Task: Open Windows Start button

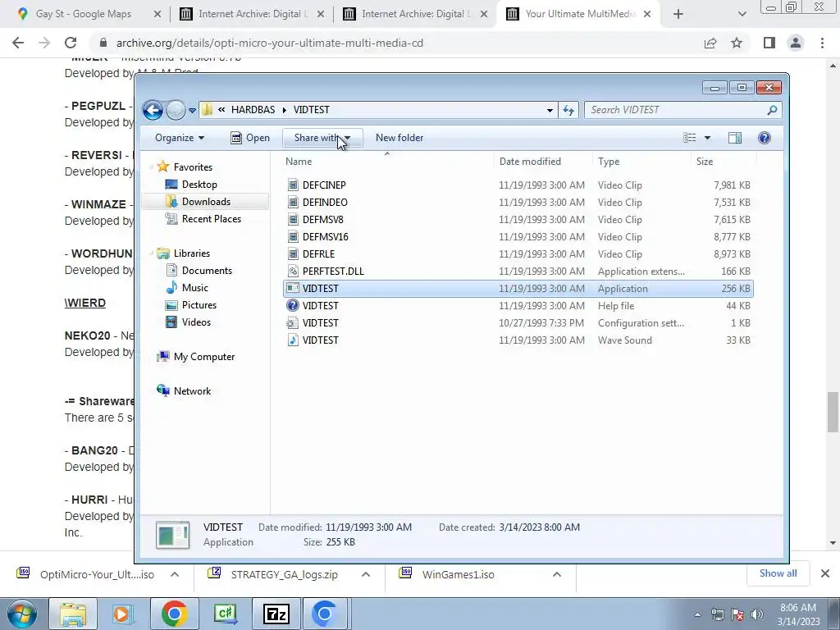Action: pos(21,614)
